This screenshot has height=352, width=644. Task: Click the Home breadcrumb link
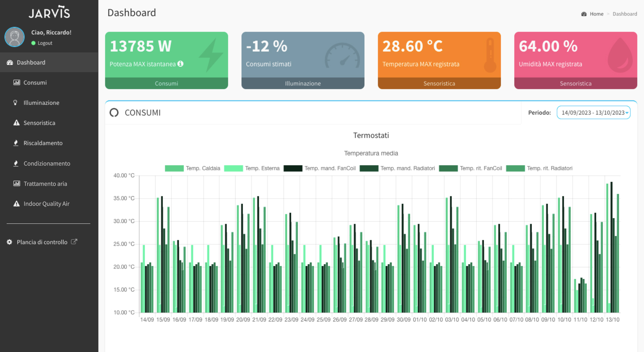[596, 14]
